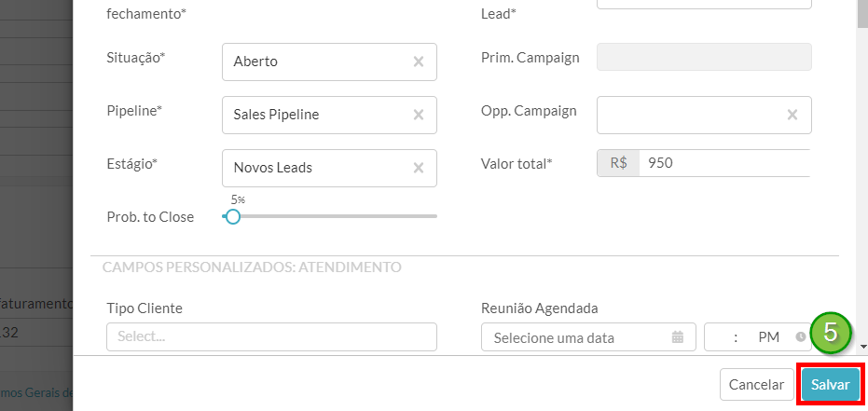The height and width of the screenshot is (411, 868).
Task: Click the Salvar button
Action: 831,385
